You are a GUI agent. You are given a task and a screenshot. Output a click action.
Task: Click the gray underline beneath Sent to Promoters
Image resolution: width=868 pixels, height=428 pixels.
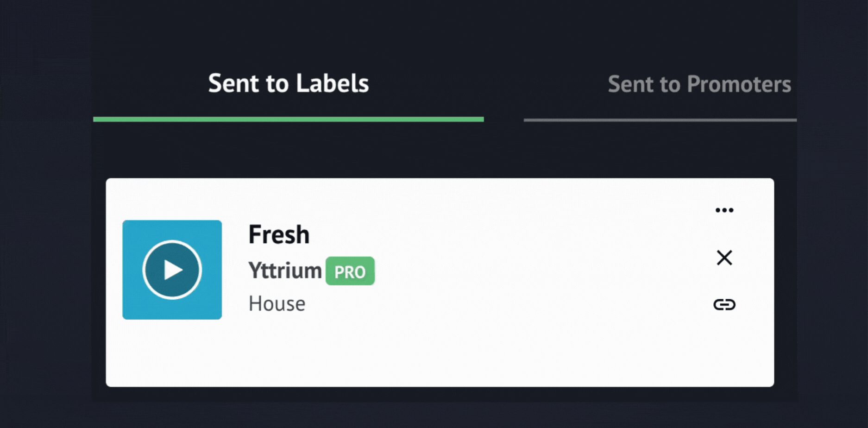tap(660, 120)
